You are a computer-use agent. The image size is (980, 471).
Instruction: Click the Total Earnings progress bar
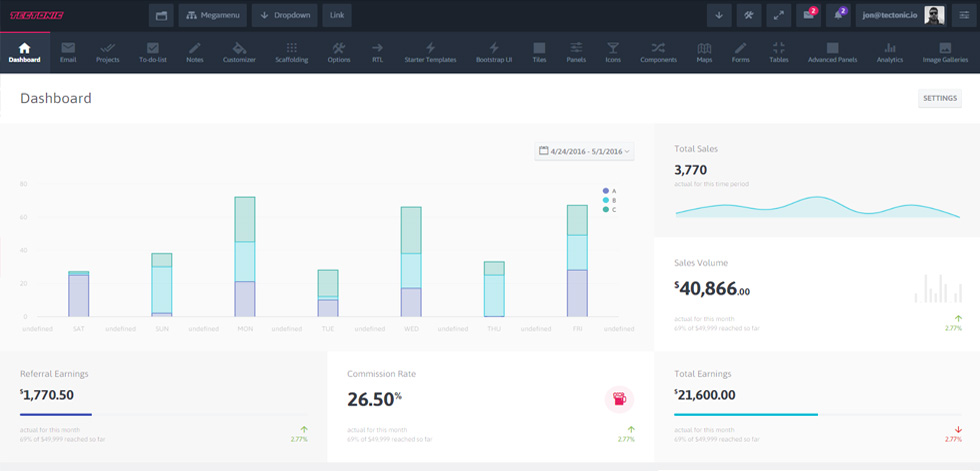[x=818, y=414]
